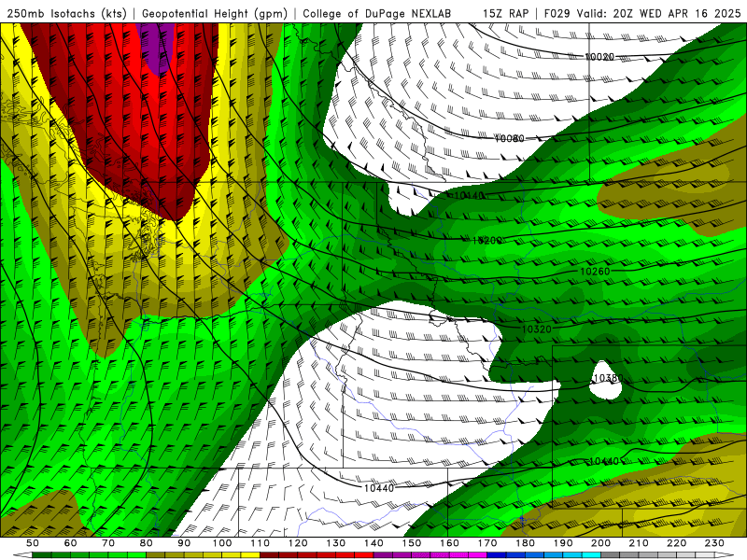Click the 200 label on the color scale
Screen dimensions: 747x560
(x=600, y=543)
